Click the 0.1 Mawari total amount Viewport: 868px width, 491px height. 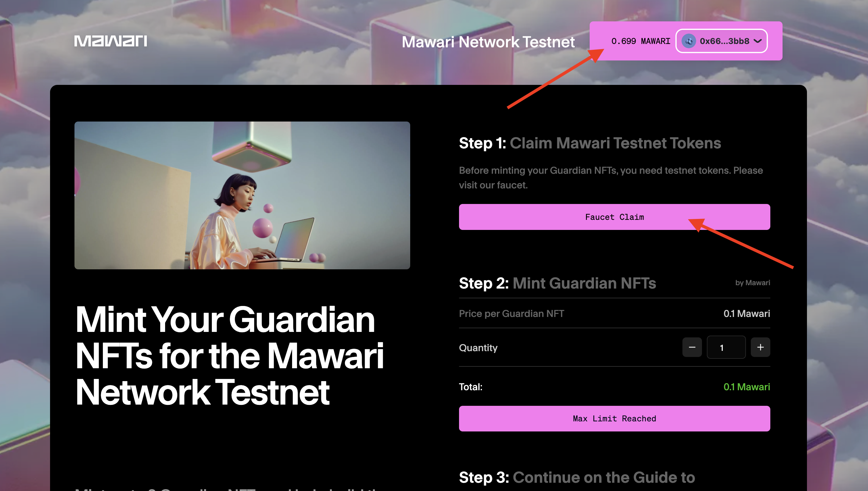[746, 387]
